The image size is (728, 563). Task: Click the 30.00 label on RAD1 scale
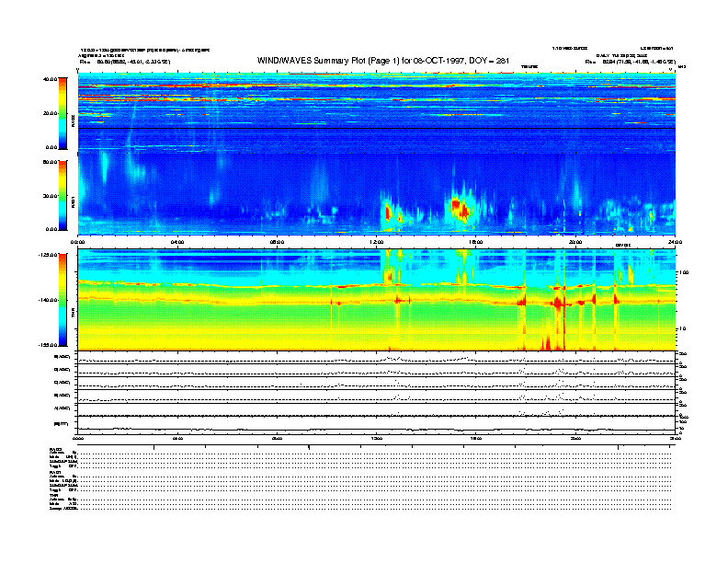[x=51, y=196]
